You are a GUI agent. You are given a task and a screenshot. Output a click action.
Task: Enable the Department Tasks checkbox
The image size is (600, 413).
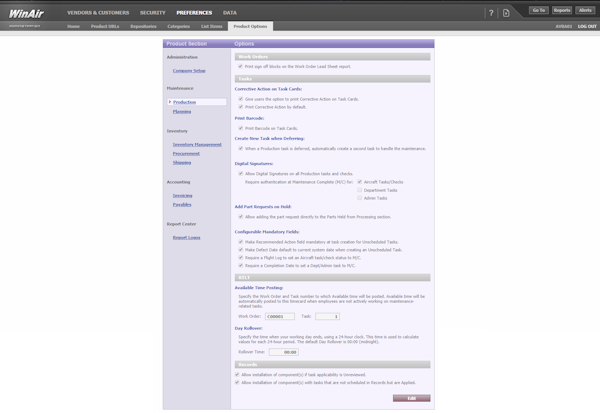pyautogui.click(x=360, y=190)
